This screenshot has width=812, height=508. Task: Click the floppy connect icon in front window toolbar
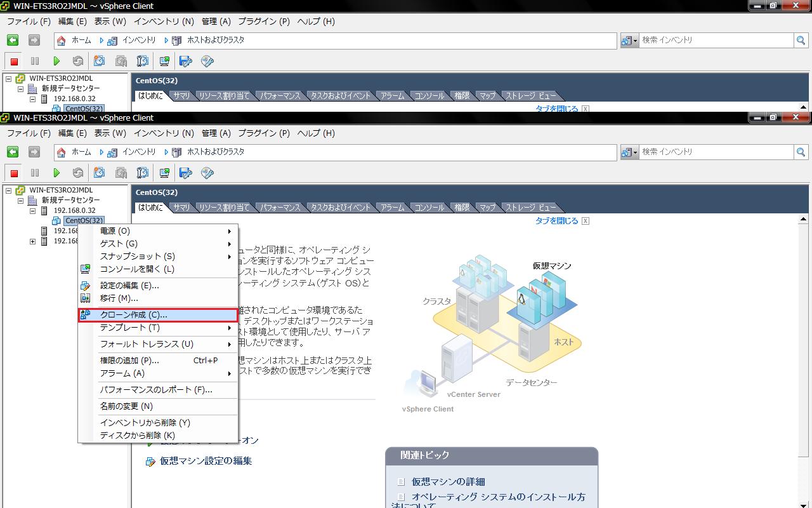coord(186,173)
